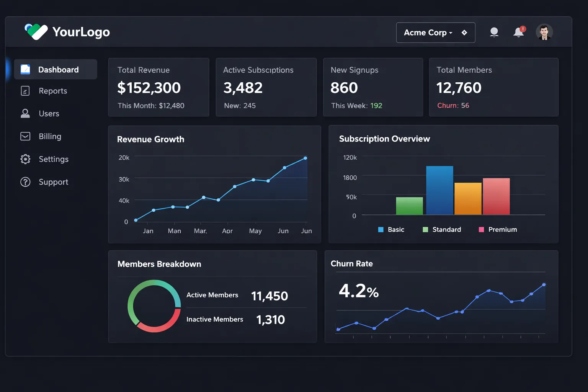Click the Total Revenue card

pos(158,87)
